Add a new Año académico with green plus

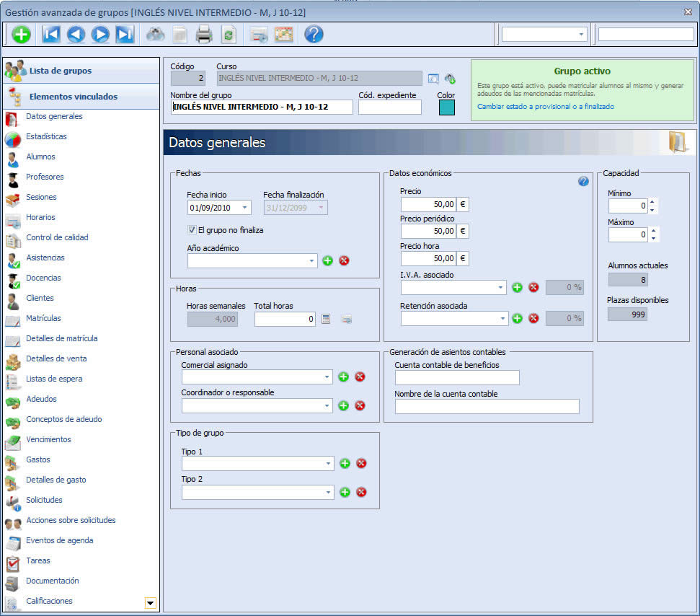328,260
